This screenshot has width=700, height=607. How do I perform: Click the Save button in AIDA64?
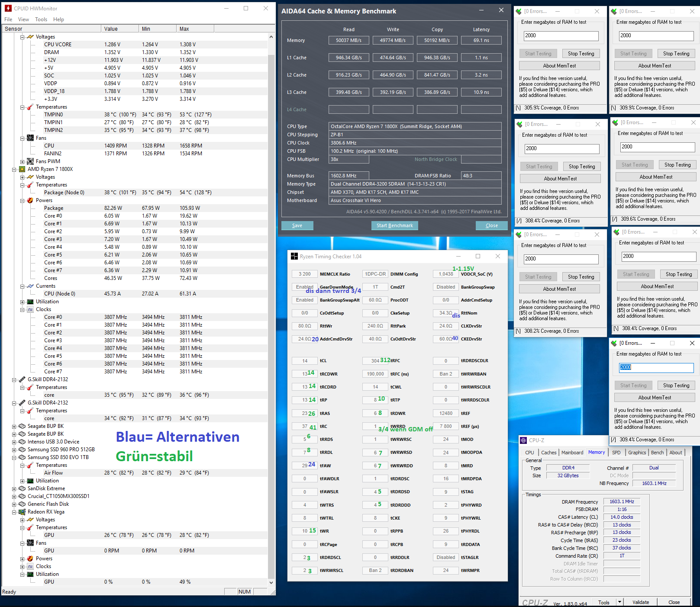tap(297, 225)
